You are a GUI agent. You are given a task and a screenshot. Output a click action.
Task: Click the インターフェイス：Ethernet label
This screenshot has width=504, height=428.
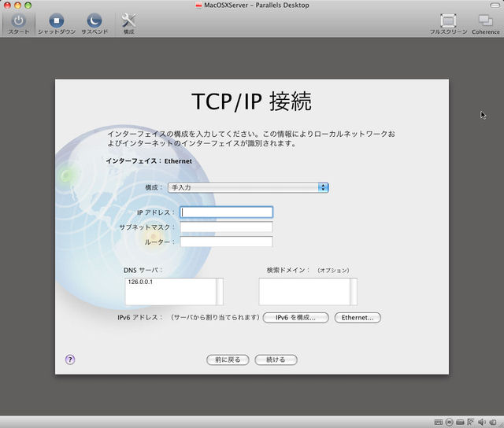(149, 161)
